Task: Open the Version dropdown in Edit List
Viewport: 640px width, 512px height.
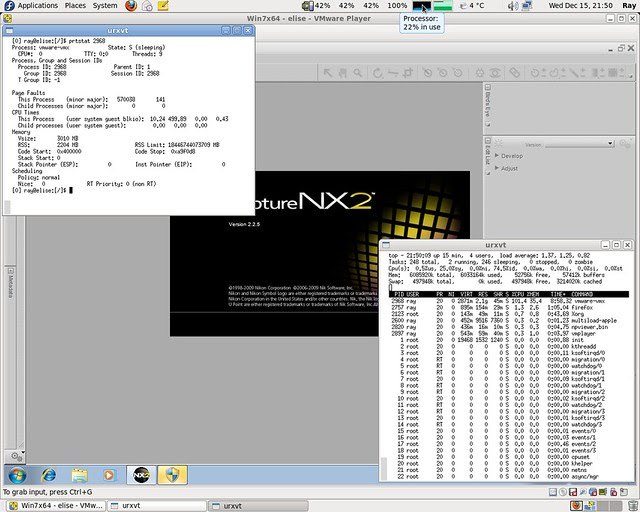Action: coord(580,144)
